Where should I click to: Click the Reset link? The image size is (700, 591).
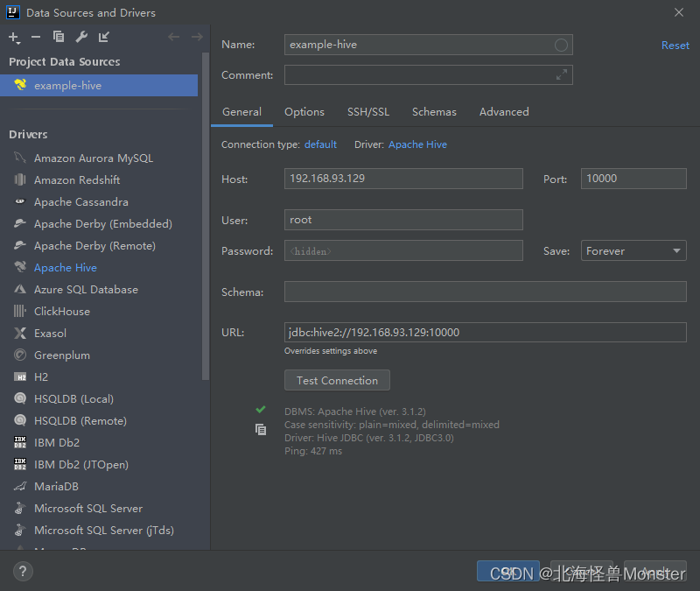[x=675, y=46]
